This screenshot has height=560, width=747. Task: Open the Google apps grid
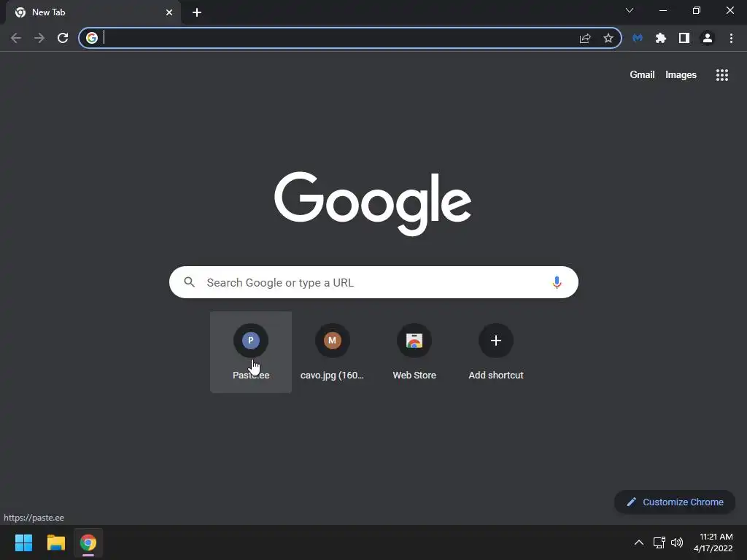click(721, 75)
